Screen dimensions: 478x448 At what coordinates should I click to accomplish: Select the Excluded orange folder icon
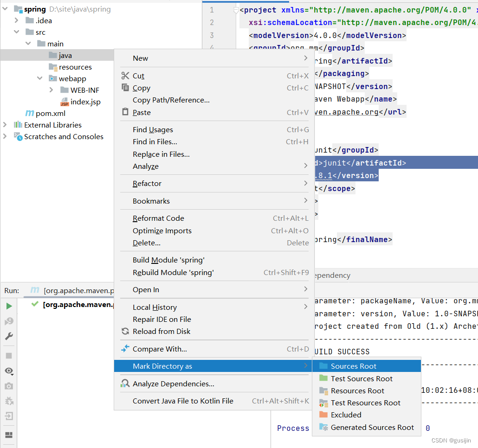pyautogui.click(x=323, y=415)
